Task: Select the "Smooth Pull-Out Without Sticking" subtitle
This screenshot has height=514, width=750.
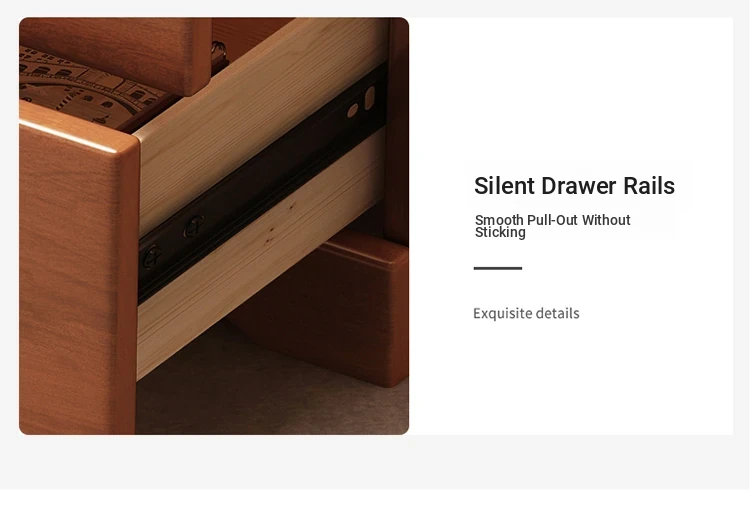Action: click(x=552, y=226)
